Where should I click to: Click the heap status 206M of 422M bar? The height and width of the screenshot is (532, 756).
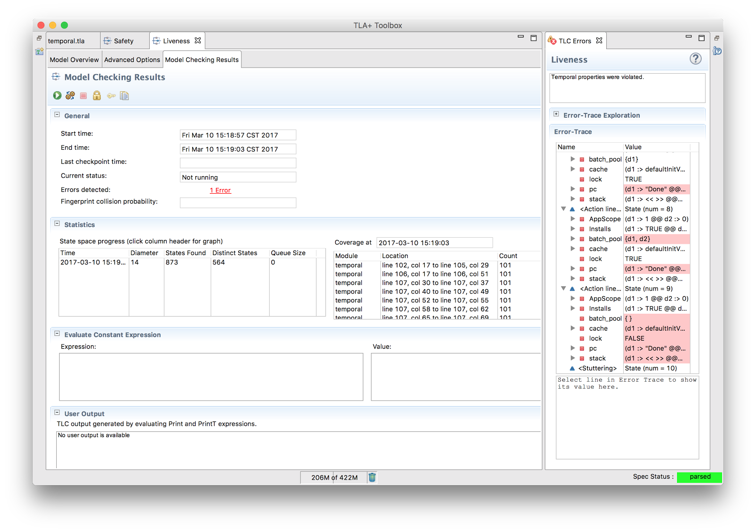(x=335, y=478)
